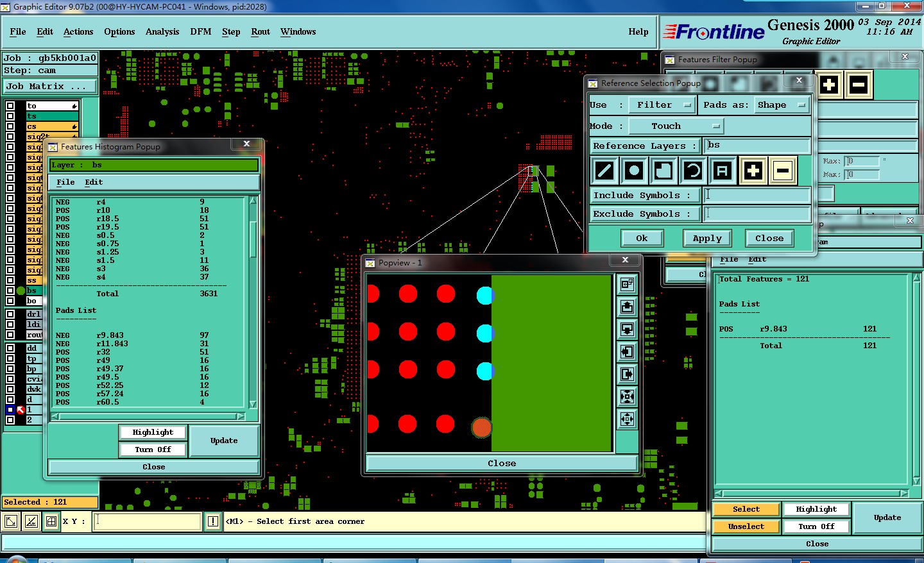The height and width of the screenshot is (563, 924).
Task: Click Exclude Symbols button
Action: click(644, 214)
